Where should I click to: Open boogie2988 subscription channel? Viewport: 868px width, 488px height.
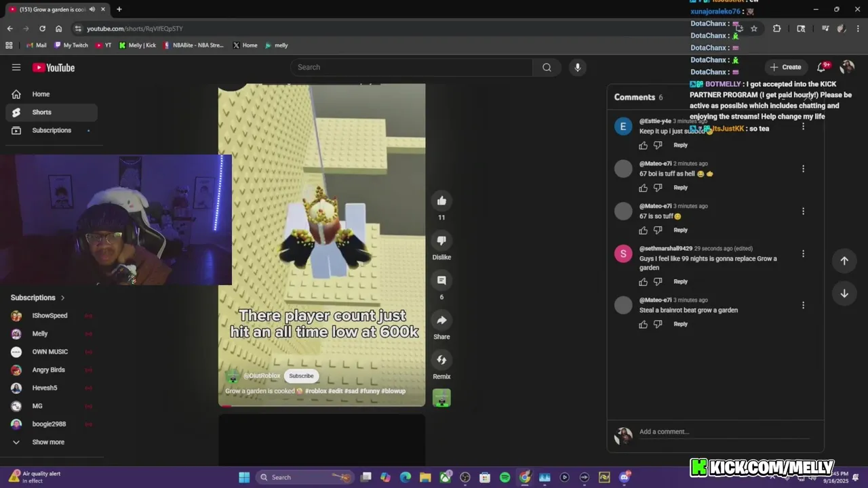52,424
